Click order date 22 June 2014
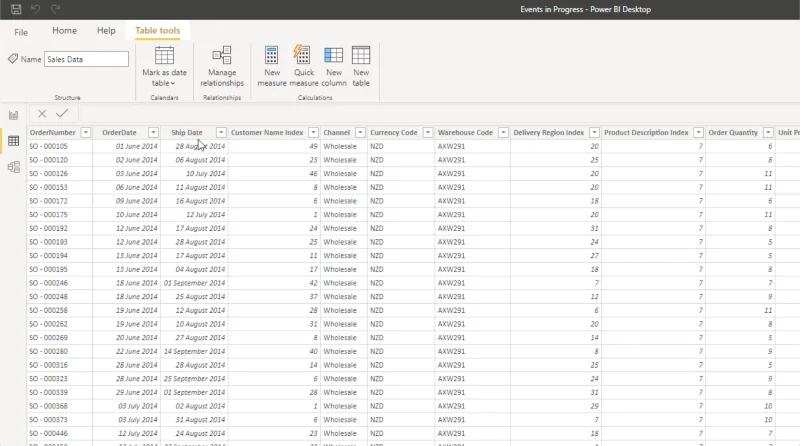Screen dimensions: 800x446 [136, 352]
